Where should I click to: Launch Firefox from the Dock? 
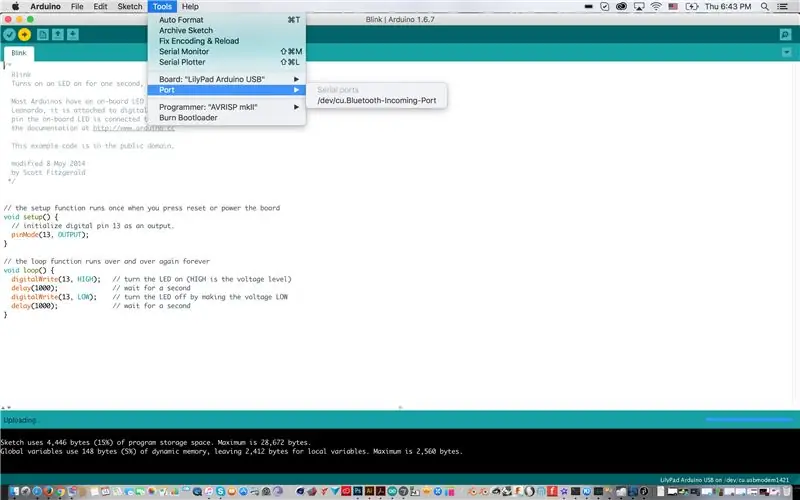[x=48, y=491]
